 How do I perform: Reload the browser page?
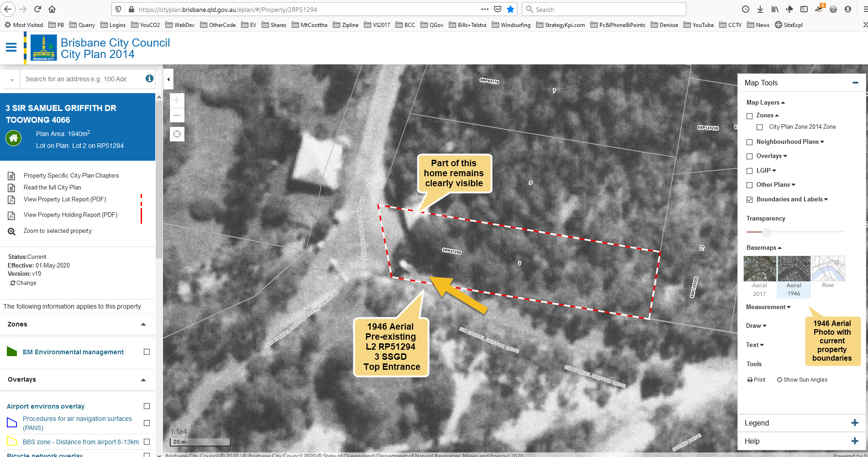(37, 9)
